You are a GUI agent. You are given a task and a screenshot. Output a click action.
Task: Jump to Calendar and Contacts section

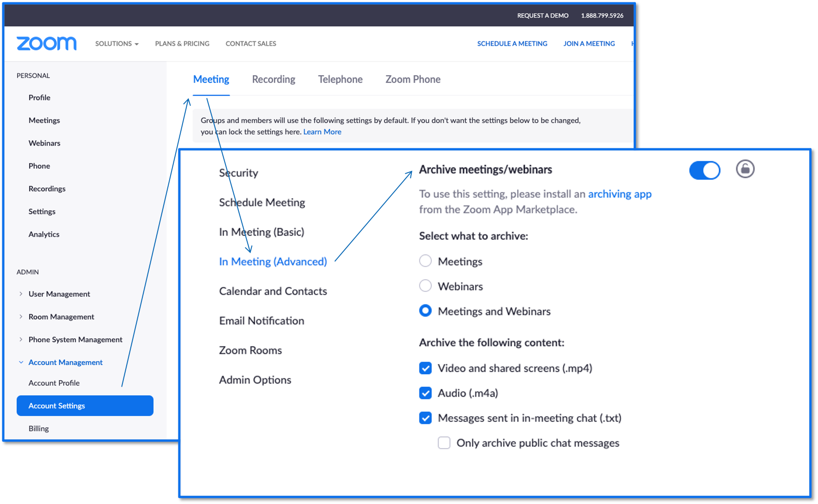(x=273, y=291)
